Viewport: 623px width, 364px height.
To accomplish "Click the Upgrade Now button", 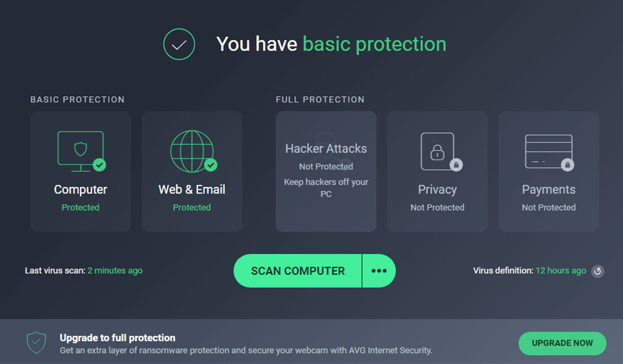I will coord(562,343).
